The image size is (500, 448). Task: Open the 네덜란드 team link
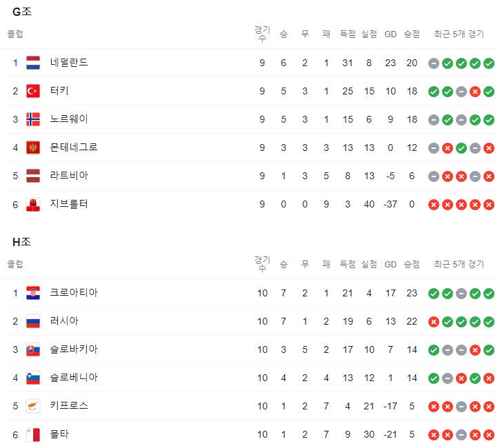click(69, 63)
